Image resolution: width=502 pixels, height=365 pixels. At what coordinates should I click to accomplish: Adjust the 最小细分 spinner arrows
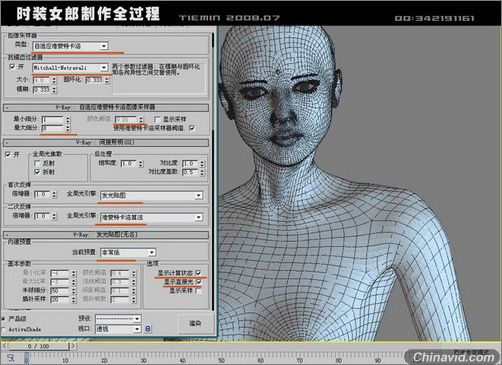[68, 119]
